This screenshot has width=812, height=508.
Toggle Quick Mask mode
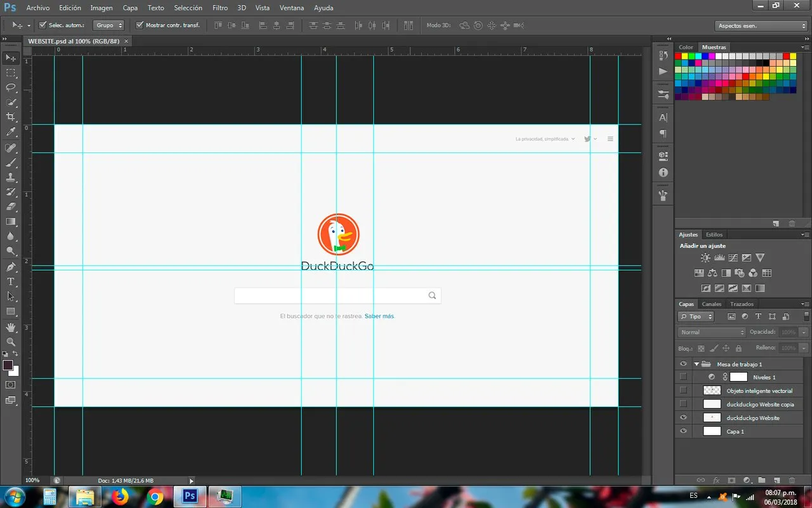(11, 385)
